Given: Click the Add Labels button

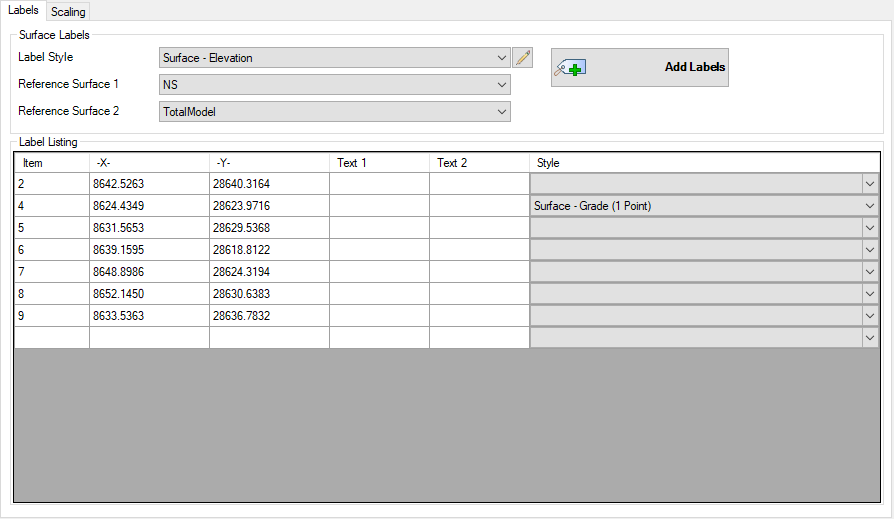Looking at the screenshot, I should [x=639, y=68].
